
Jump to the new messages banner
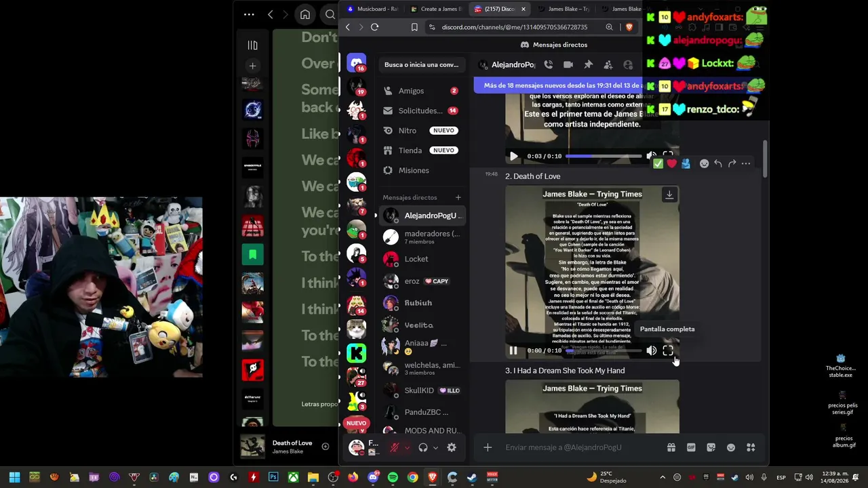click(x=563, y=85)
